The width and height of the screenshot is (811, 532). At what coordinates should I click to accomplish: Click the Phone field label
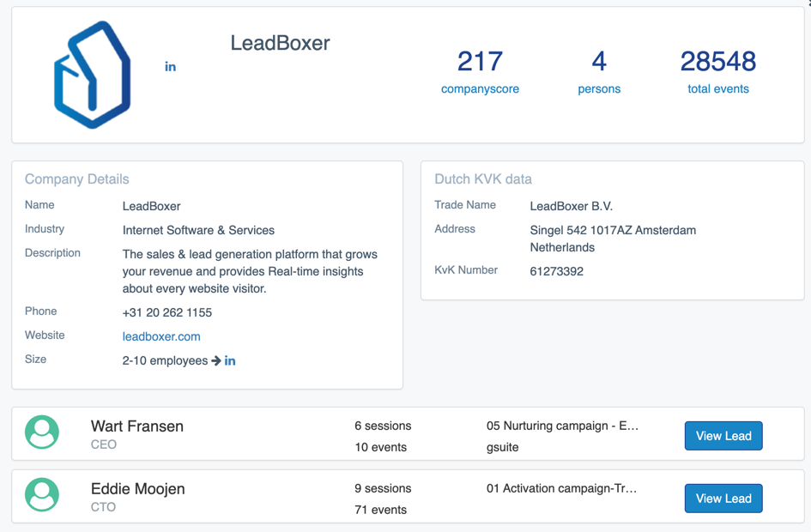tap(40, 311)
